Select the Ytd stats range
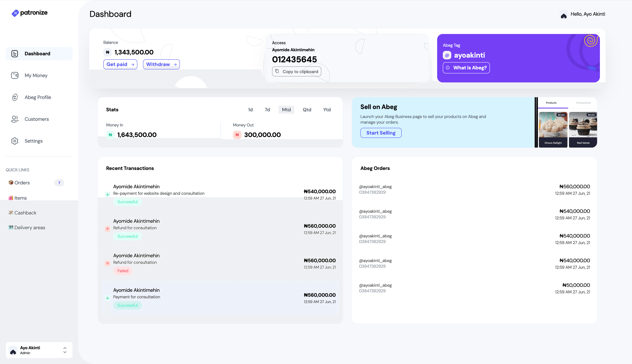 click(x=327, y=110)
